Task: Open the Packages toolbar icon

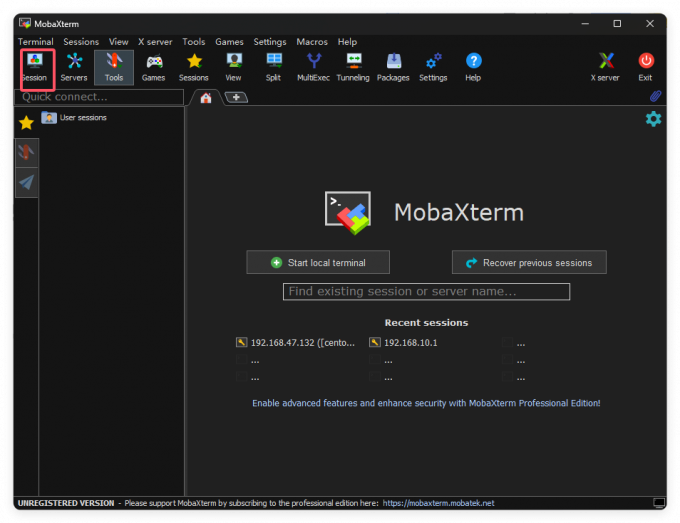Action: click(x=393, y=68)
